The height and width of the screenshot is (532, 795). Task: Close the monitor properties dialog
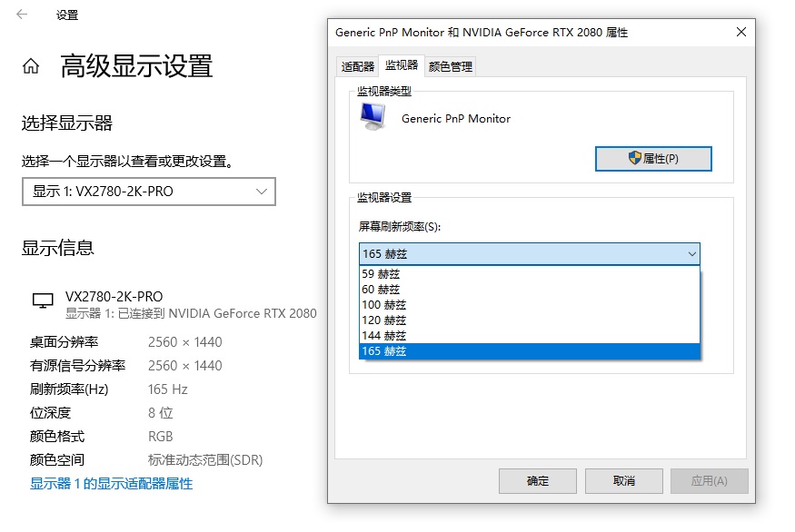[741, 32]
